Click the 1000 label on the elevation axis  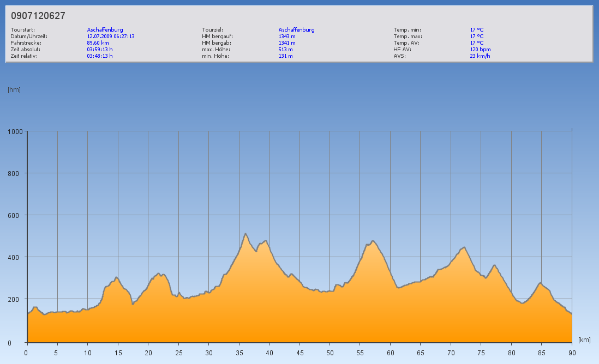pos(15,131)
